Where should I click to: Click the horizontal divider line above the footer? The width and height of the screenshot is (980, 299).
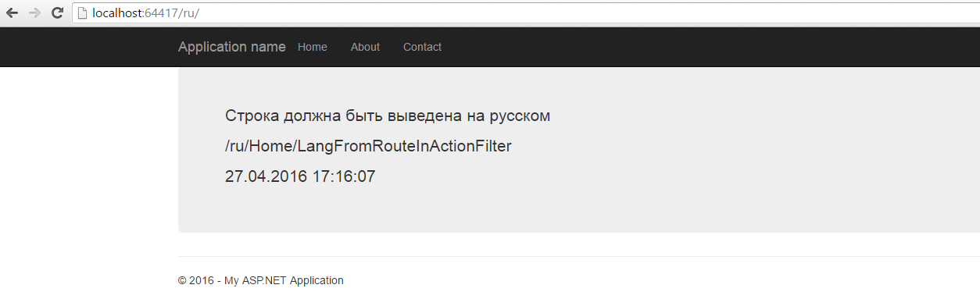click(579, 256)
